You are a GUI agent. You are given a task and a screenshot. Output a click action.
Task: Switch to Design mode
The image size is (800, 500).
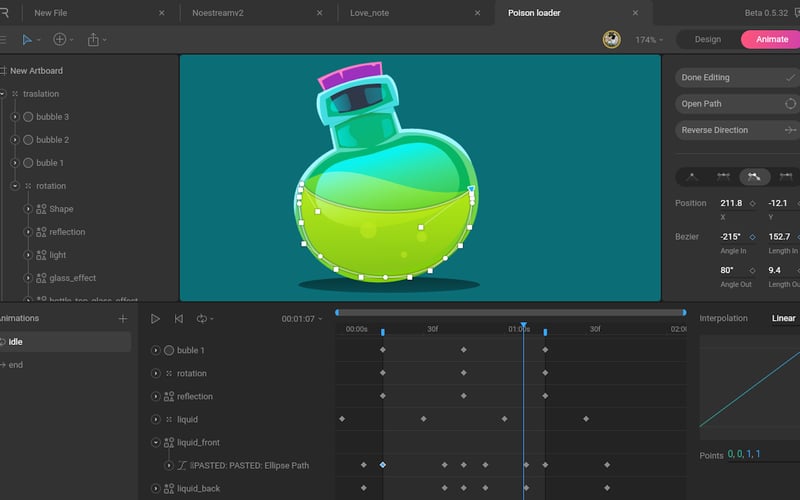[x=707, y=40]
